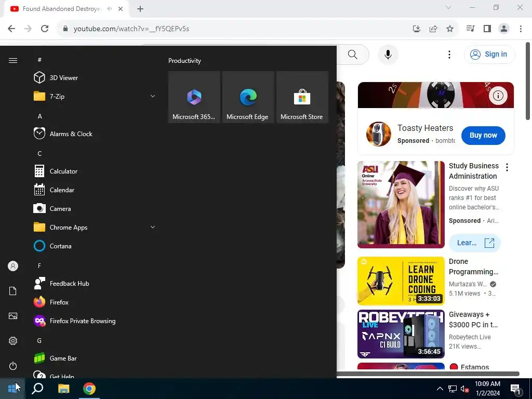Click the Chrome taskbar icon
The image size is (532, 399).
tap(89, 389)
